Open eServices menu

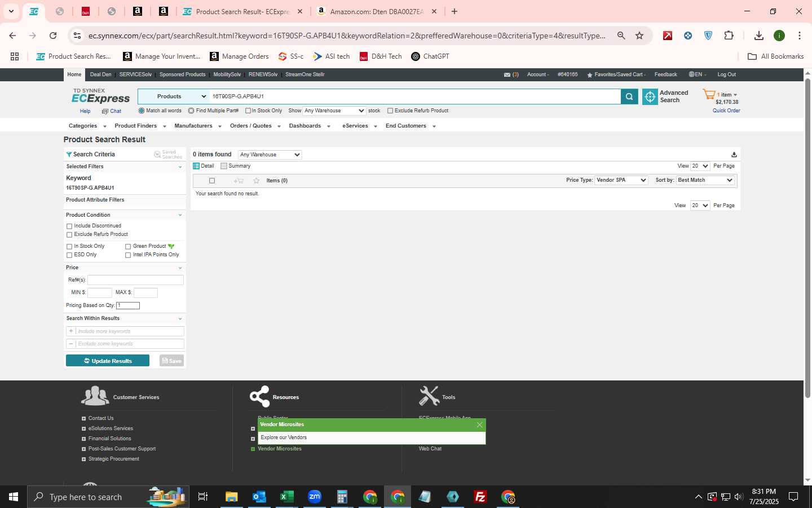click(359, 126)
